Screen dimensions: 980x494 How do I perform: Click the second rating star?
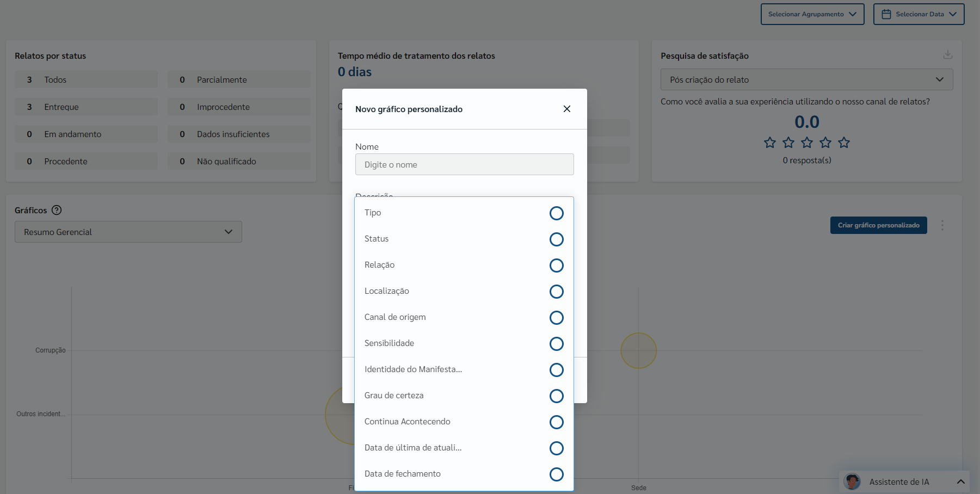coord(788,143)
